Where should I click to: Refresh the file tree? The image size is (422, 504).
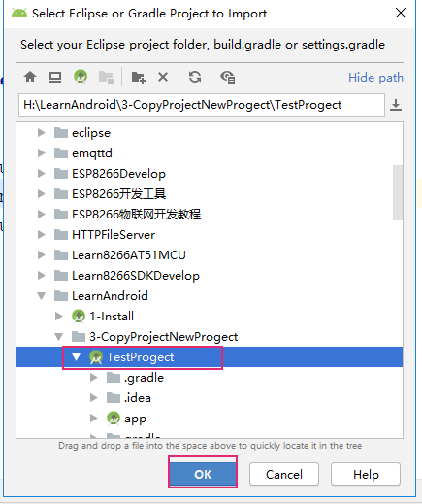coord(195,77)
